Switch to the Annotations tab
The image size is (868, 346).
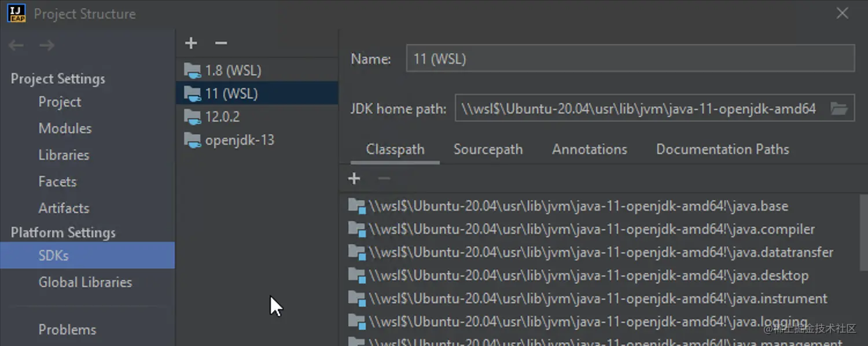coord(589,149)
